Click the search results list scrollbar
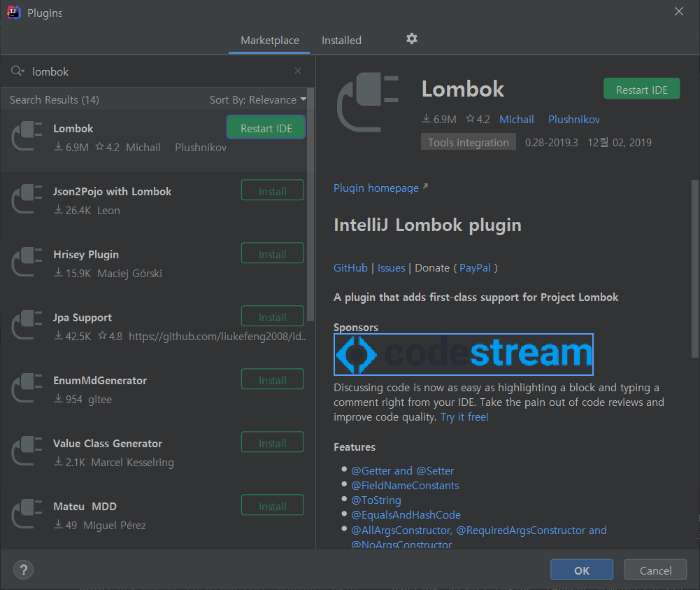The height and width of the screenshot is (590, 700). [x=310, y=204]
